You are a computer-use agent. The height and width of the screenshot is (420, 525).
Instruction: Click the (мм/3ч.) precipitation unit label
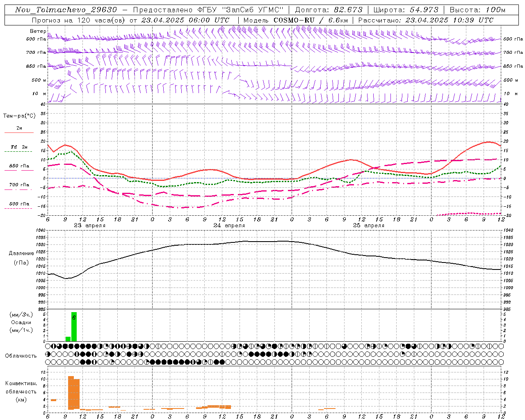coord(21,315)
